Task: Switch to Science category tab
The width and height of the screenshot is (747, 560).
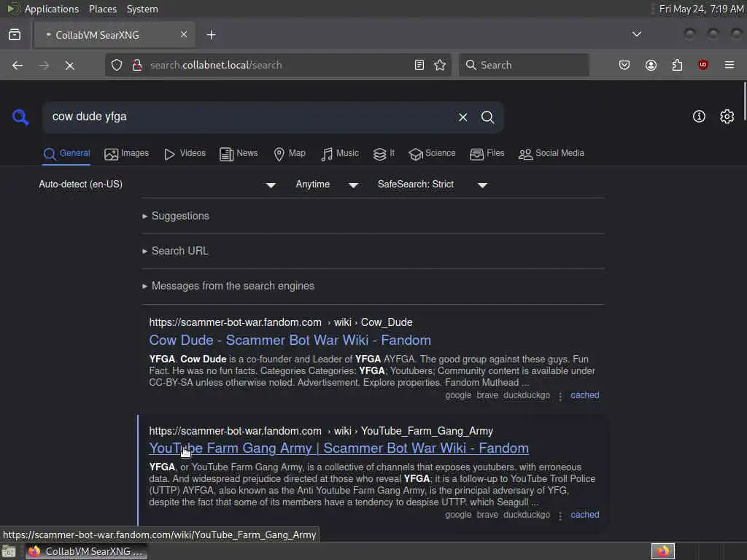Action: tap(432, 154)
